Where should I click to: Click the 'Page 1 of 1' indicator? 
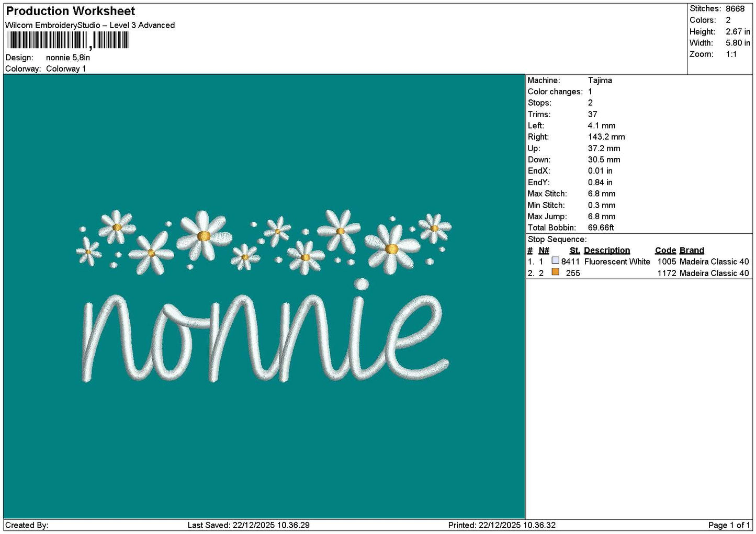[x=729, y=525]
